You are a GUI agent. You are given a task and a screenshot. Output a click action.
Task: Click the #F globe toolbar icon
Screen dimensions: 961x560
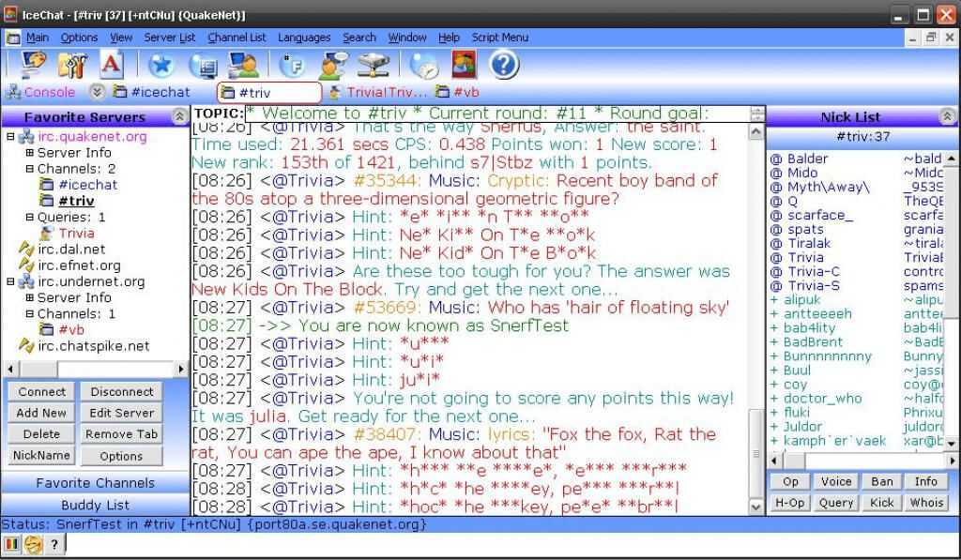click(292, 65)
